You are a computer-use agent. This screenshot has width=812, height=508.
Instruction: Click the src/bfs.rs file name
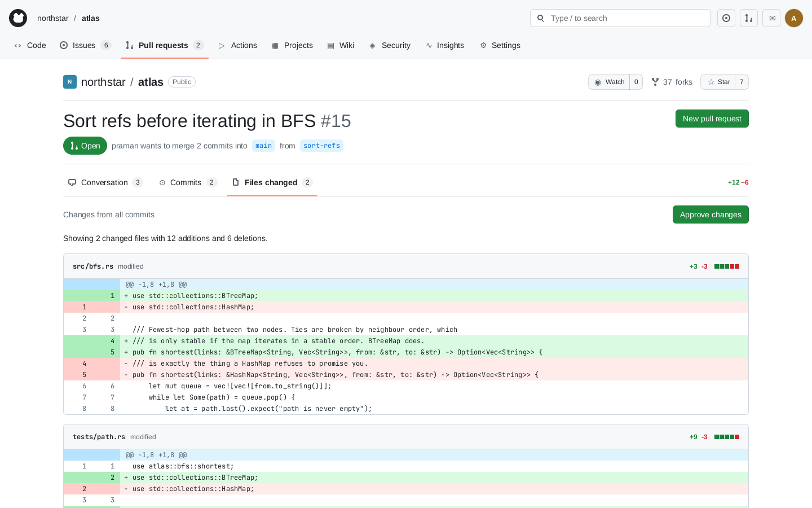tap(93, 266)
